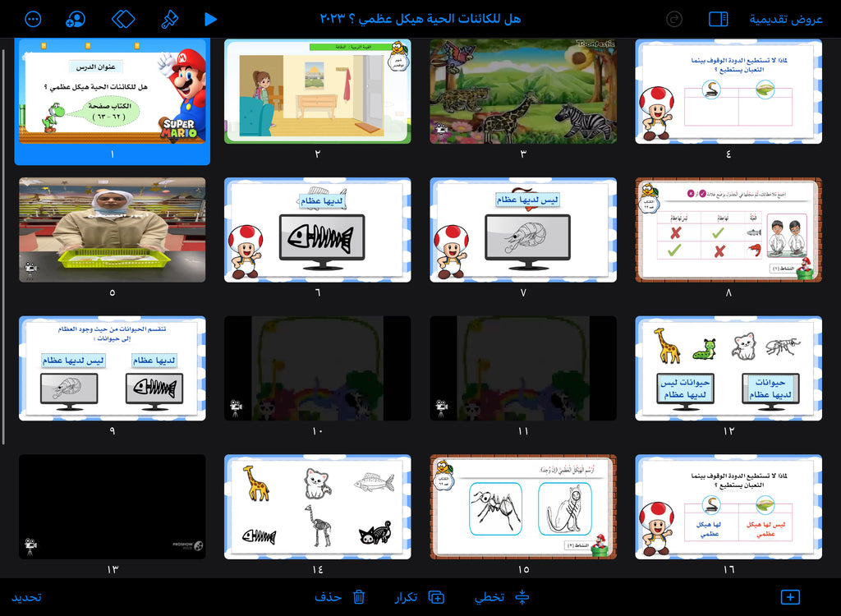Tap video camera icon on slide 13

[x=30, y=546]
